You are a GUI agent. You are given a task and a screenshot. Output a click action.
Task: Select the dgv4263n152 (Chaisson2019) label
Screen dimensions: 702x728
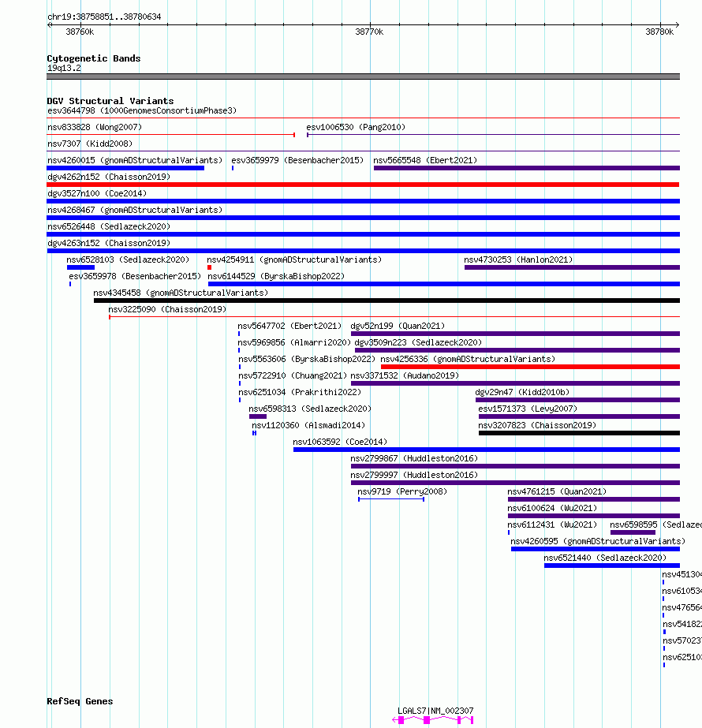coord(109,243)
